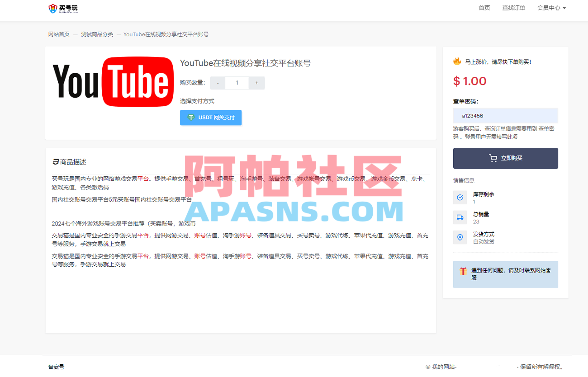Click the location pin icon beside 发货方式

[x=460, y=237]
